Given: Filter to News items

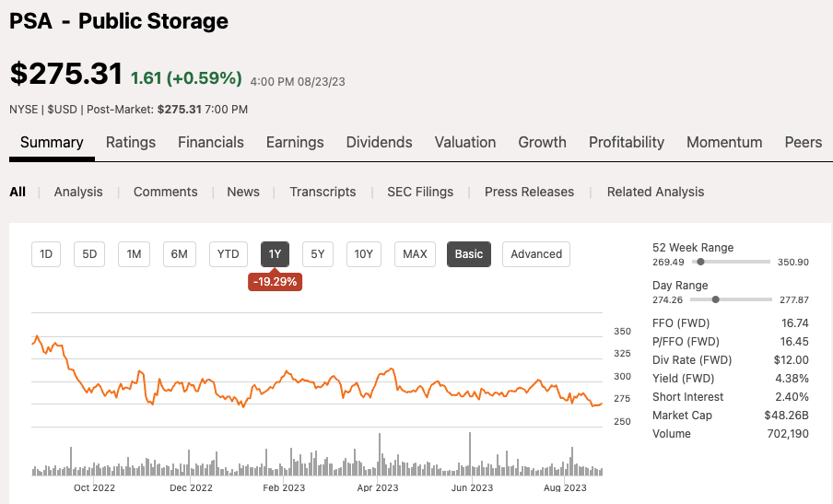Looking at the screenshot, I should click(x=243, y=192).
